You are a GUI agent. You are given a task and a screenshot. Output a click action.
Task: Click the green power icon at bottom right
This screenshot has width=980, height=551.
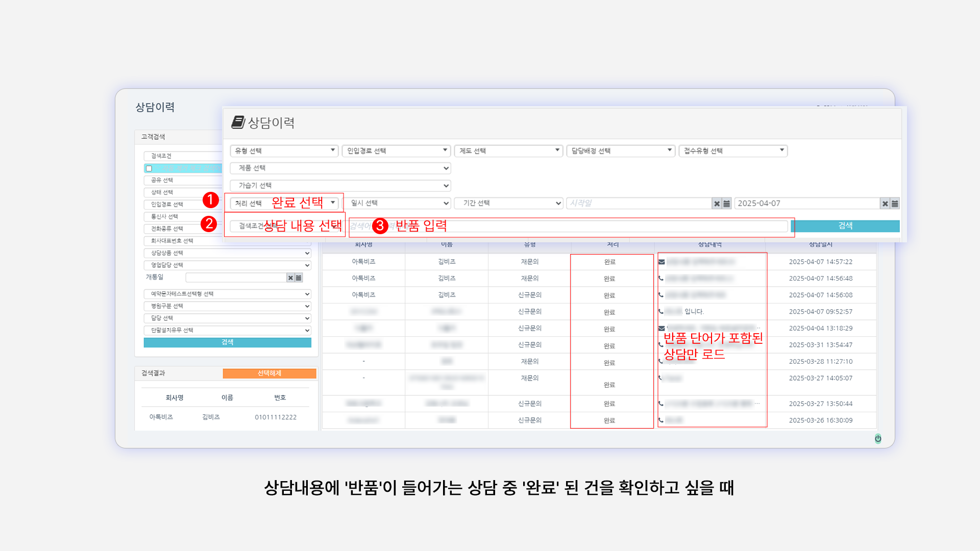pos(878,438)
